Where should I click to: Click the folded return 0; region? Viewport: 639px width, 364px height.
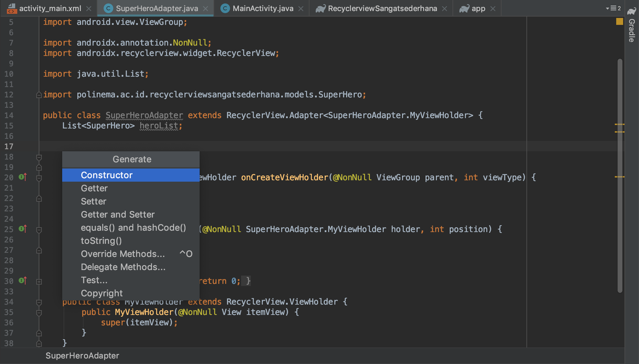tap(225, 281)
